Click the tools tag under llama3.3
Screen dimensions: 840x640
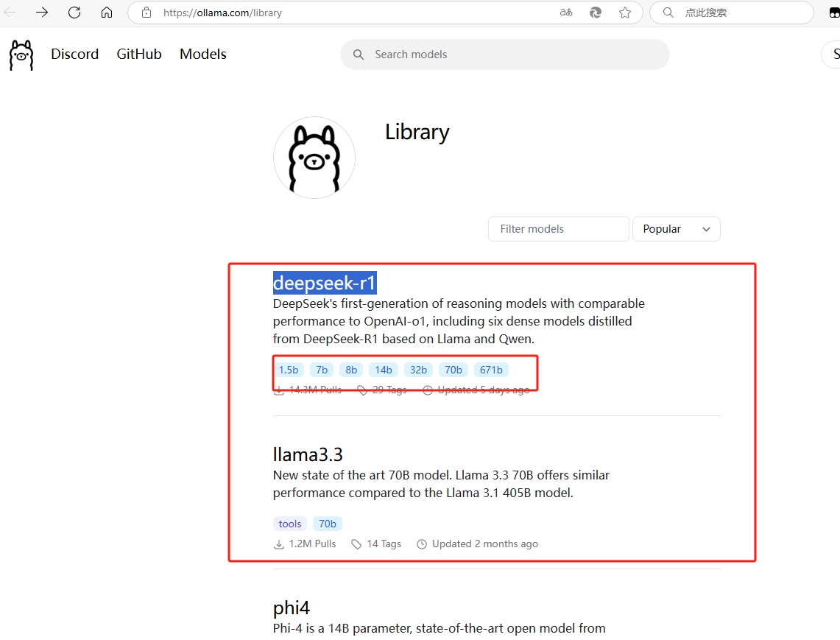coord(290,524)
